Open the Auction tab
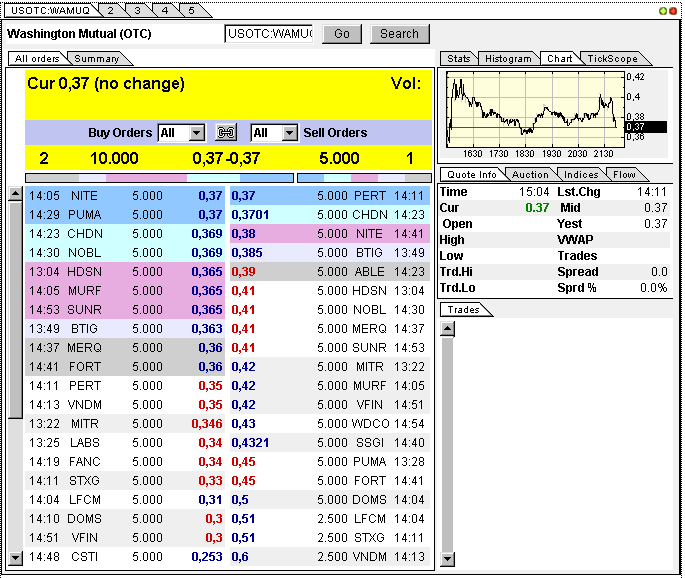 point(530,174)
